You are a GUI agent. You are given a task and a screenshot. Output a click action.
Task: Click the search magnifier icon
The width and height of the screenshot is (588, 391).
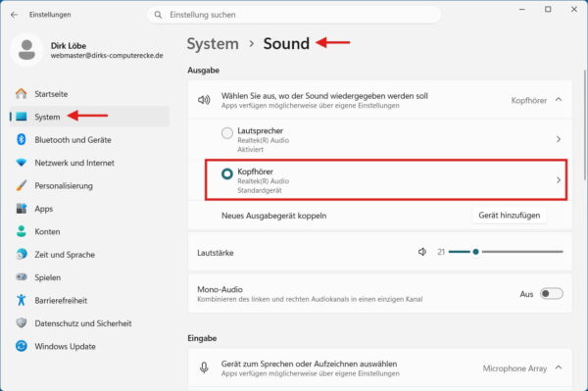point(158,15)
